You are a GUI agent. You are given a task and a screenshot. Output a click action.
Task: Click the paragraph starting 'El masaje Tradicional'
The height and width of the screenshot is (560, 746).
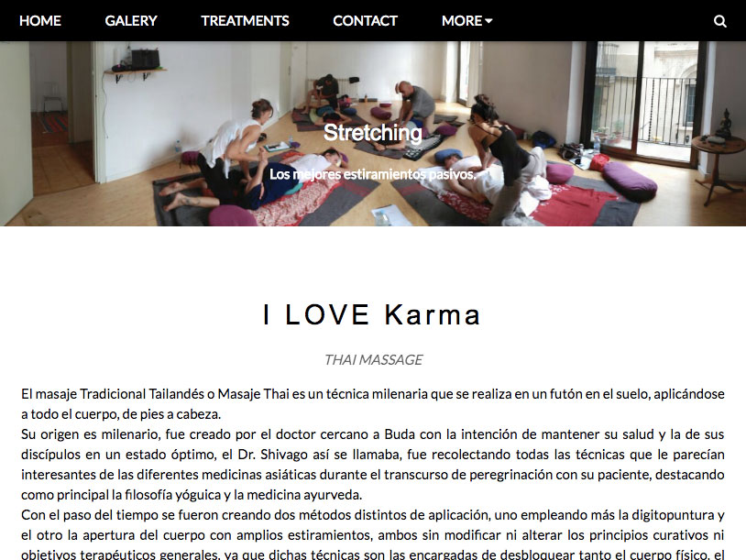pos(372,404)
